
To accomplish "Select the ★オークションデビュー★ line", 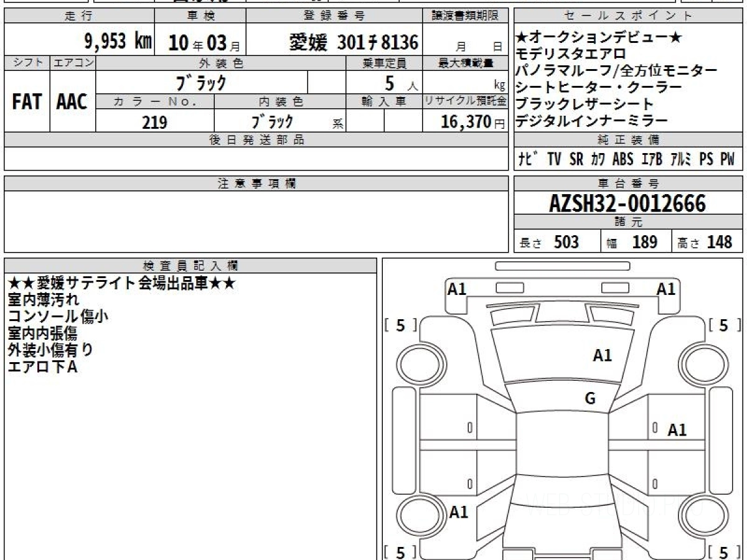I will [599, 38].
